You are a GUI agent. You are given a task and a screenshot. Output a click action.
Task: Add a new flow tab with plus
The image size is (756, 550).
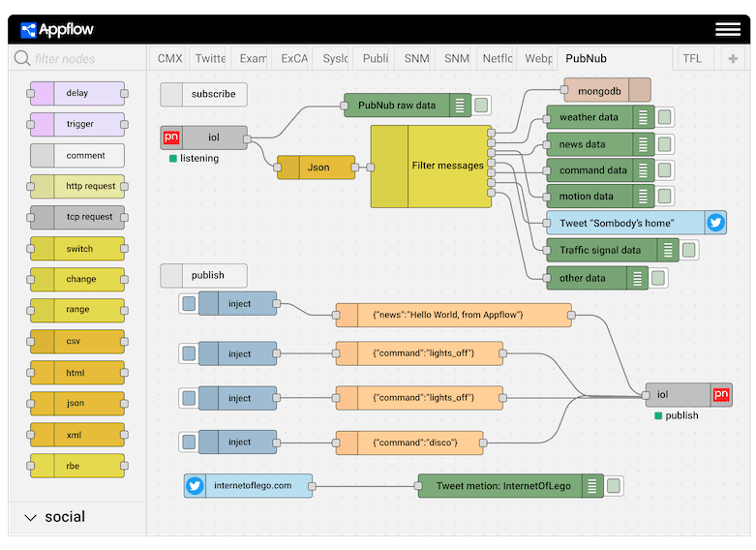(x=733, y=59)
